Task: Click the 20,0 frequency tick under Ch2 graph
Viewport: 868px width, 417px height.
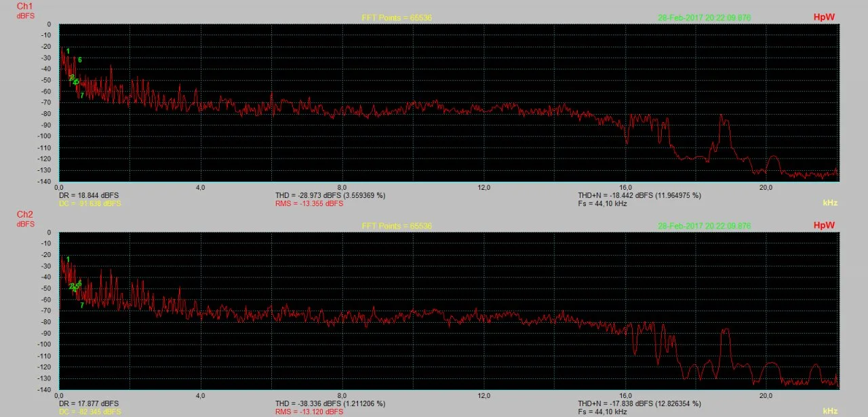Action: (766, 395)
